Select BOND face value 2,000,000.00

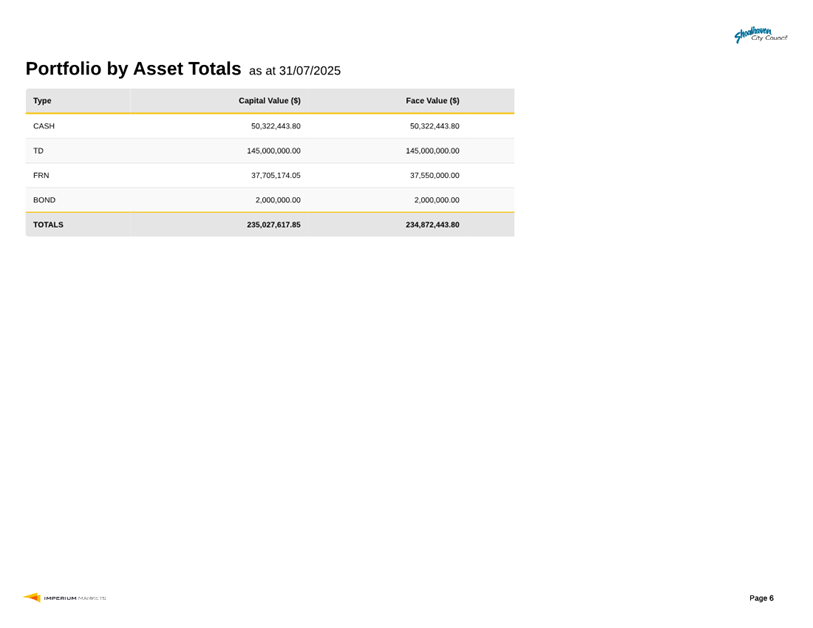[436, 200]
